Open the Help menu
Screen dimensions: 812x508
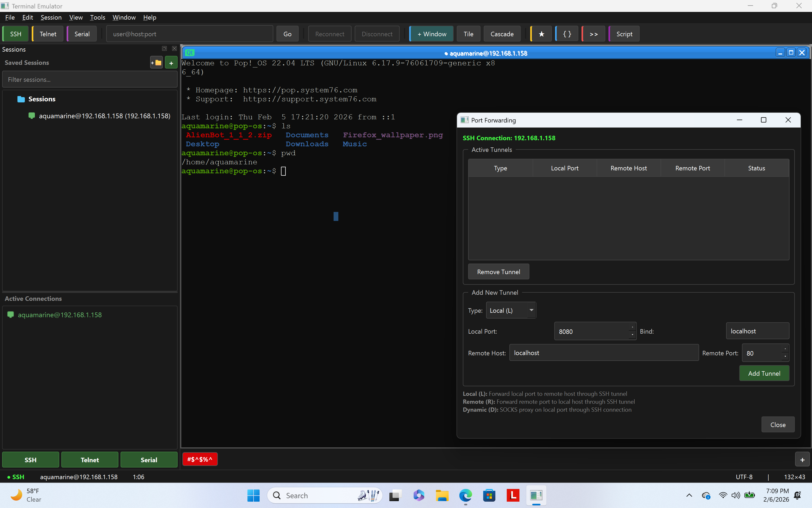[150, 17]
